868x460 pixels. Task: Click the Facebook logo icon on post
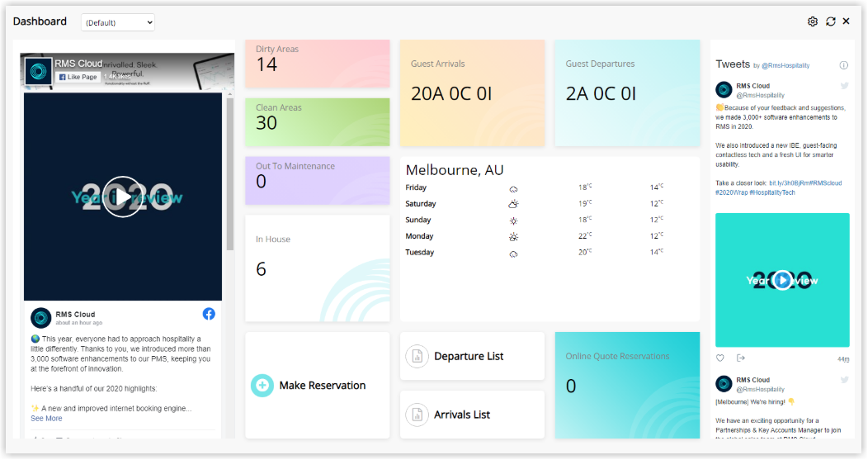pyautogui.click(x=209, y=315)
